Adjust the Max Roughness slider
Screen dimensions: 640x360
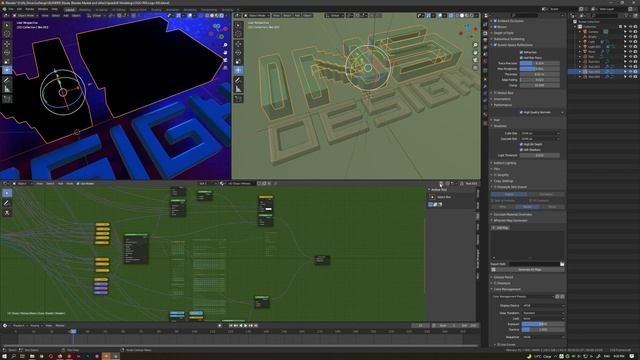540,69
